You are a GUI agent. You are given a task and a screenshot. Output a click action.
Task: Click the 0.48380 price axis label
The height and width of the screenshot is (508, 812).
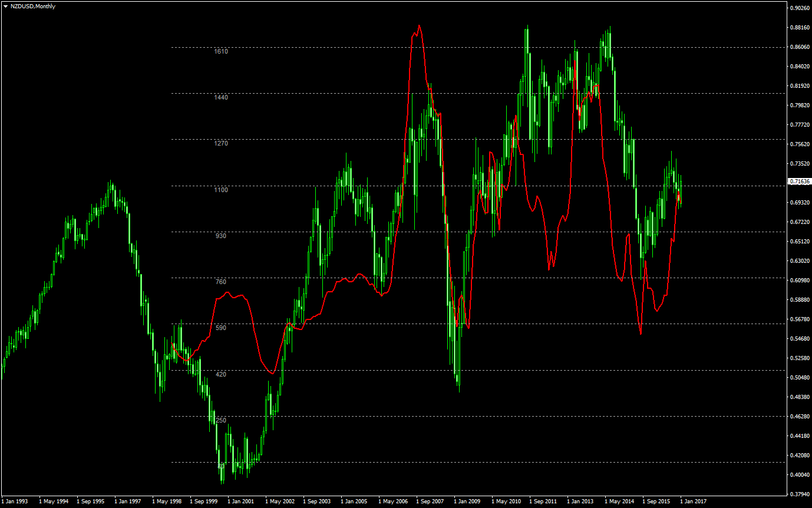point(799,397)
